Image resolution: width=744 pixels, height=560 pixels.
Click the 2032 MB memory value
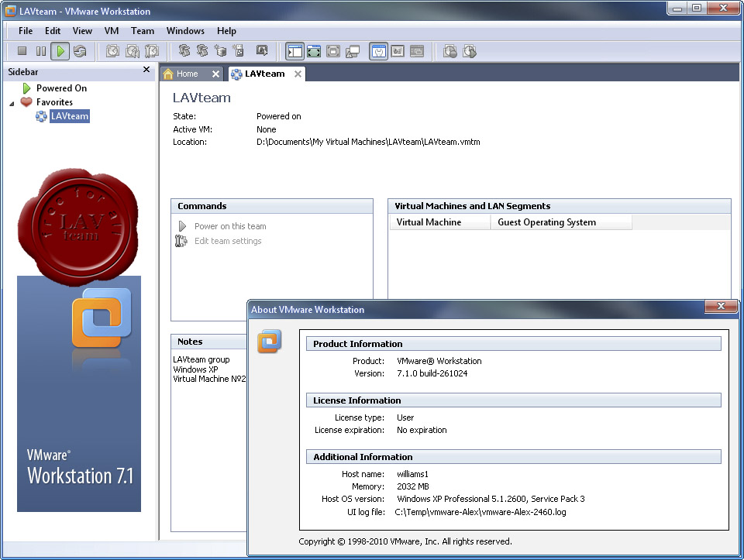(413, 486)
